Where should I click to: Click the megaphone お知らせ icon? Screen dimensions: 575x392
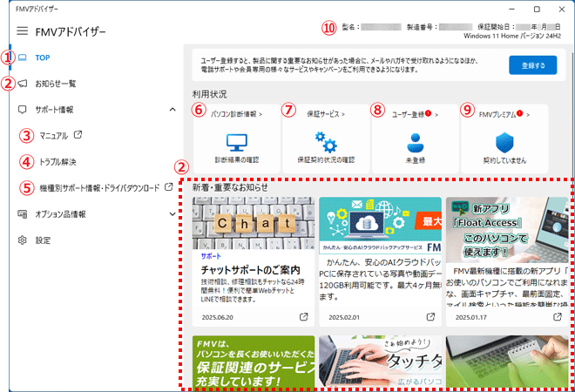23,84
